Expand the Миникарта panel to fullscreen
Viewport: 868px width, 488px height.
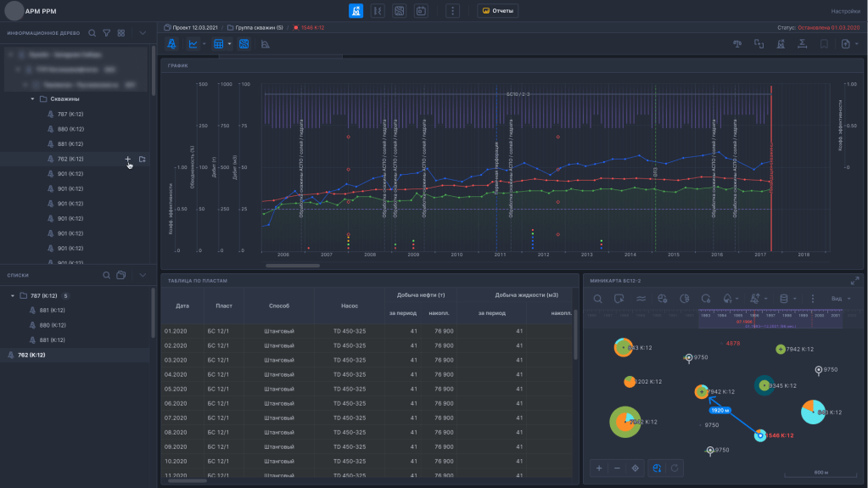point(854,280)
